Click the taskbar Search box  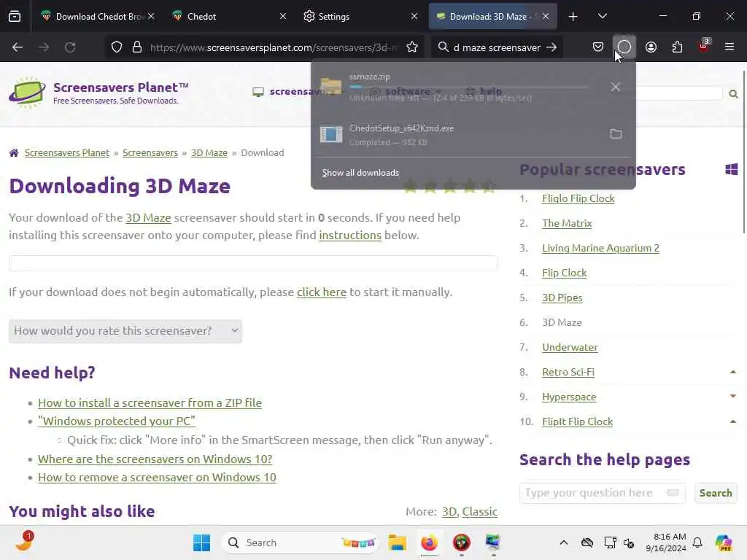pyautogui.click(x=299, y=542)
